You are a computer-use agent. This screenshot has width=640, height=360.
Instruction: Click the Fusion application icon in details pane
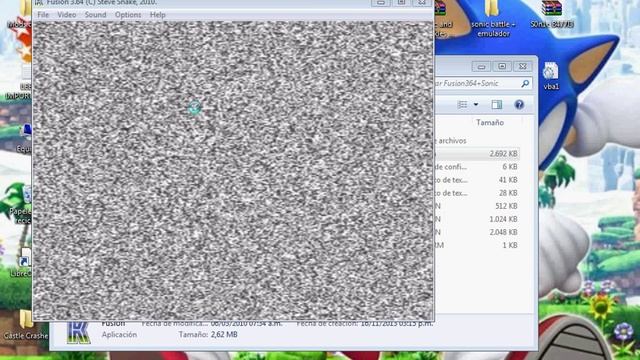tap(78, 333)
